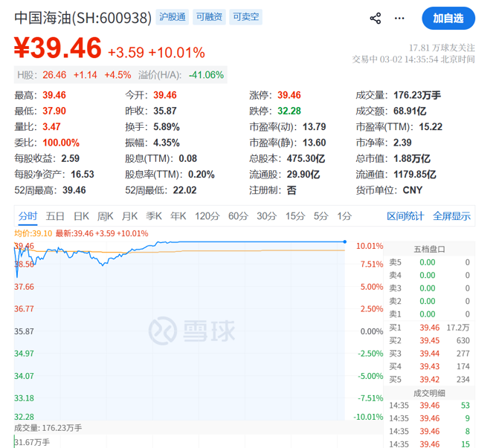The height and width of the screenshot is (448, 496).
Task: Click the 可融资 tag
Action: tap(209, 17)
